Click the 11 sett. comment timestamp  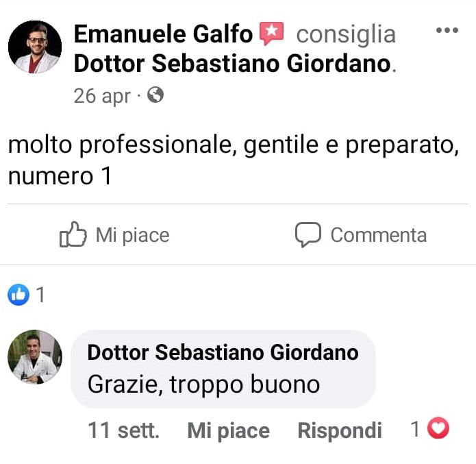pos(123,430)
